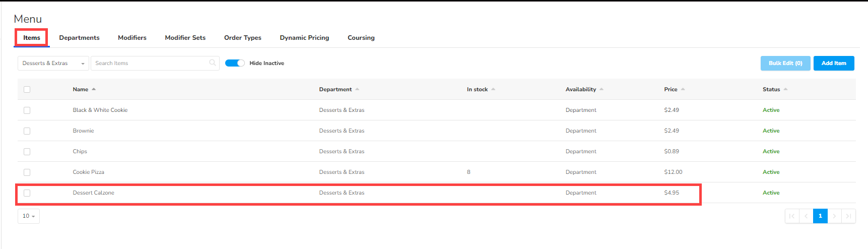
Task: Open the Dynamic Pricing tab
Action: (x=304, y=38)
